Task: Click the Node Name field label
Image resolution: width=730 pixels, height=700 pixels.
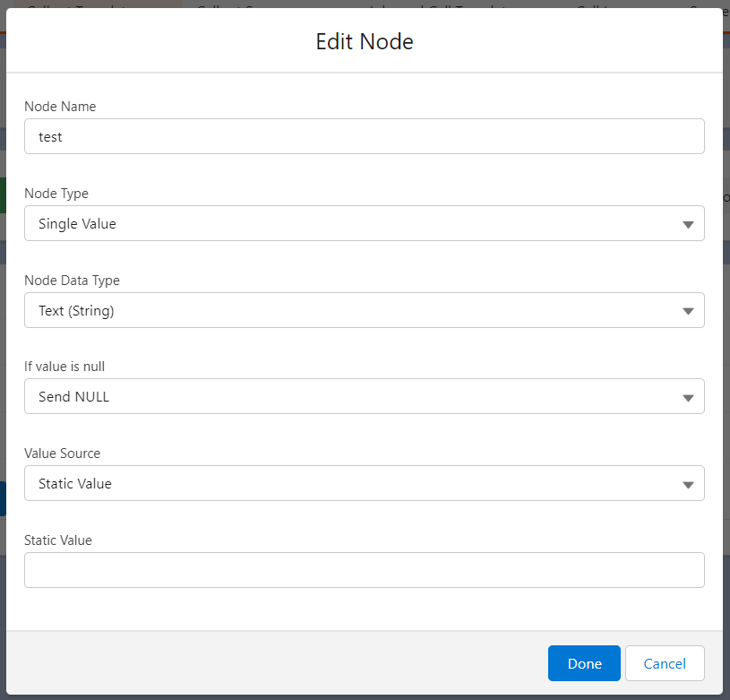Action: (60, 107)
